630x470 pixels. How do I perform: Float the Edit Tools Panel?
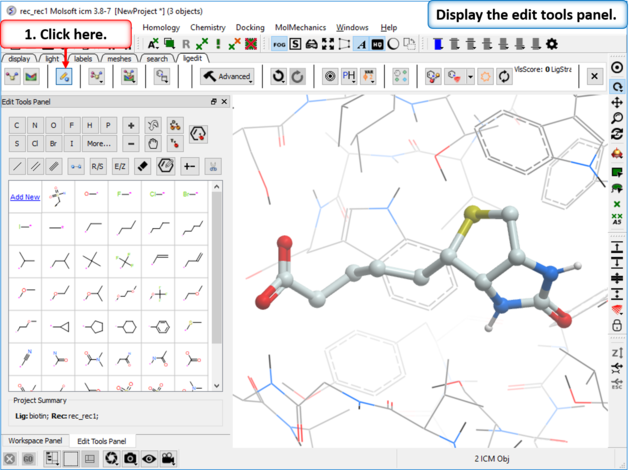pyautogui.click(x=213, y=102)
